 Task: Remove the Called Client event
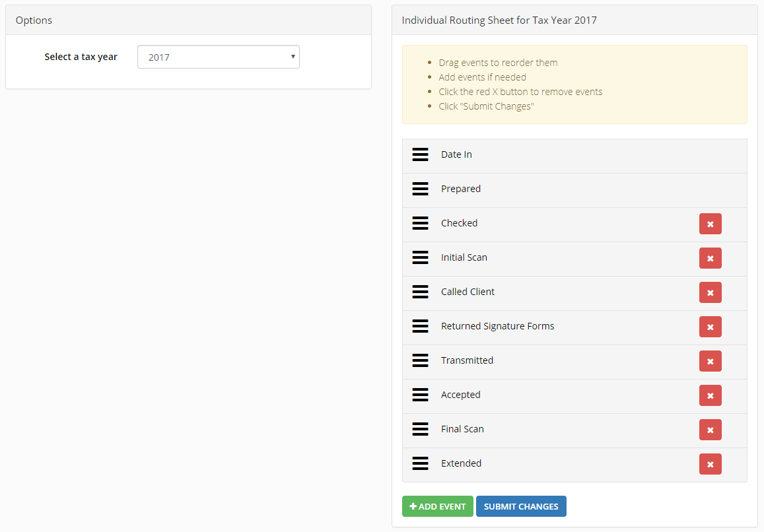click(710, 293)
